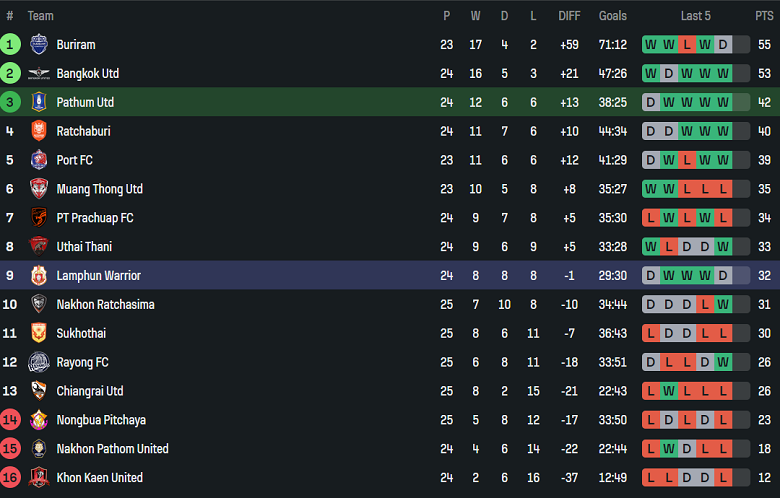Click the Port FC team logo

click(39, 160)
